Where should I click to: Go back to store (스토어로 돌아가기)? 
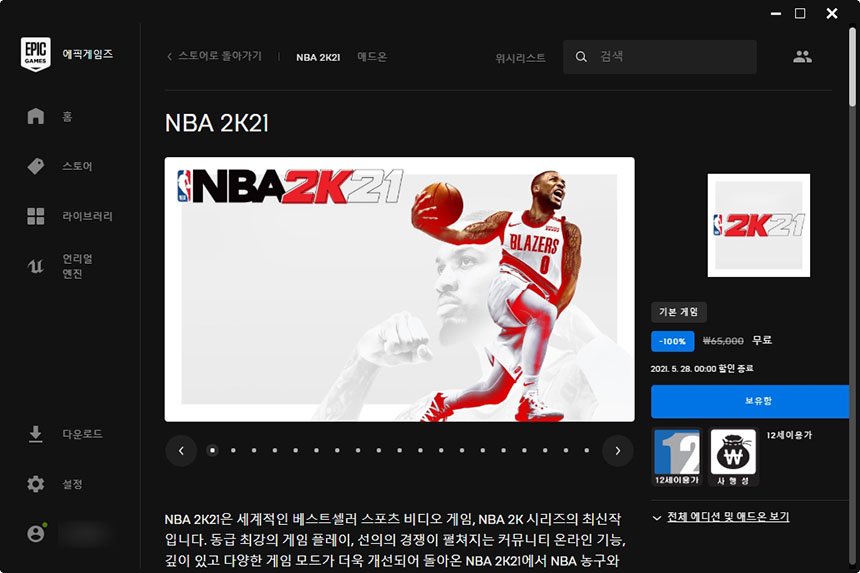point(214,56)
